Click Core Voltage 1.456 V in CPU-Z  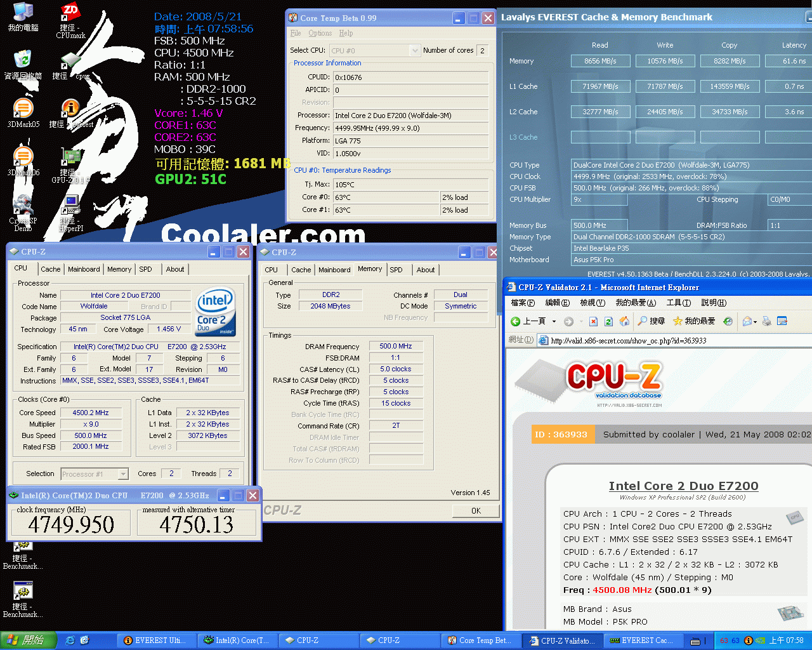coord(169,329)
